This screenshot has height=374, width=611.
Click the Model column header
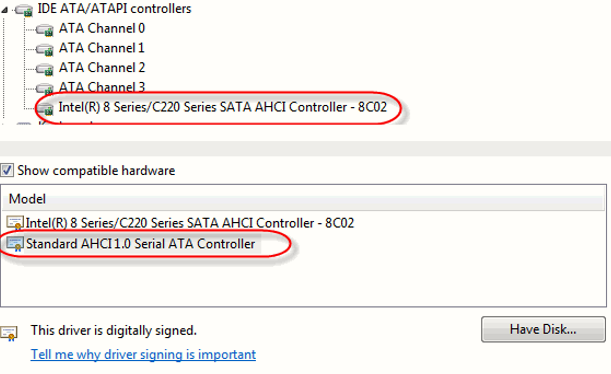[303, 199]
